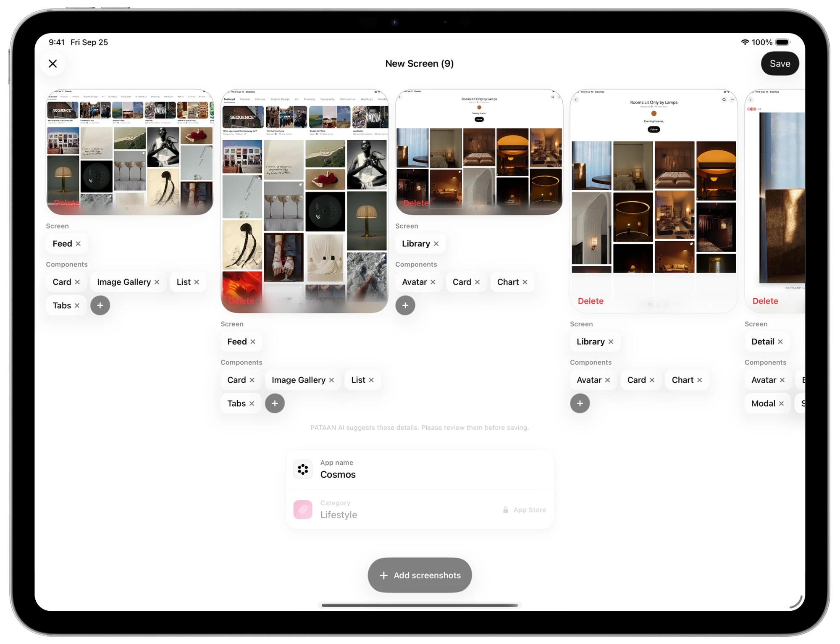
Task: Delete the first Feed screenshot
Action: pyautogui.click(x=66, y=203)
